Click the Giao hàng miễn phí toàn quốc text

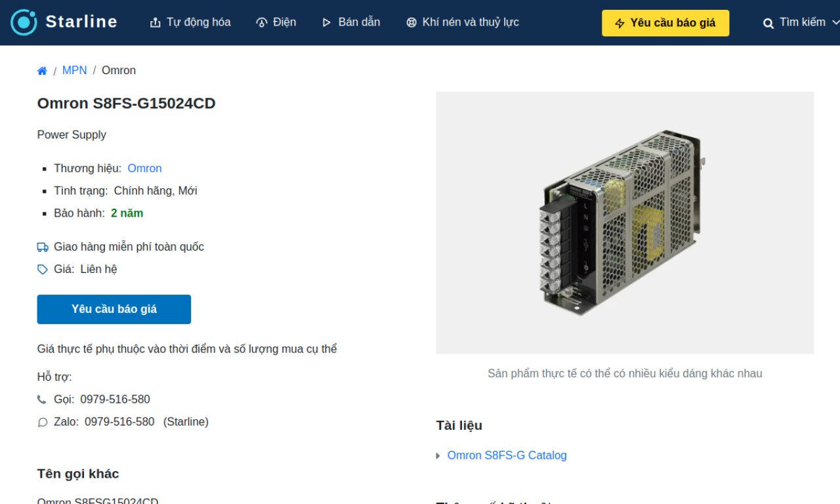click(129, 247)
